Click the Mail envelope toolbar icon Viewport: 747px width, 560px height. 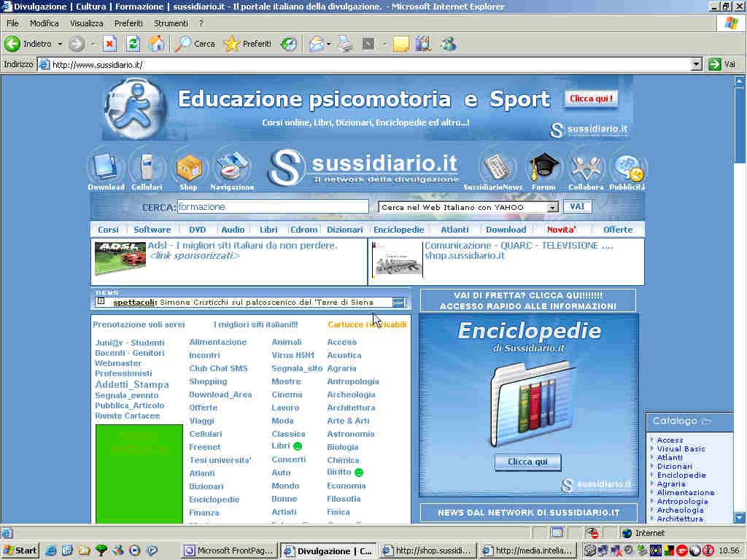(x=317, y=44)
